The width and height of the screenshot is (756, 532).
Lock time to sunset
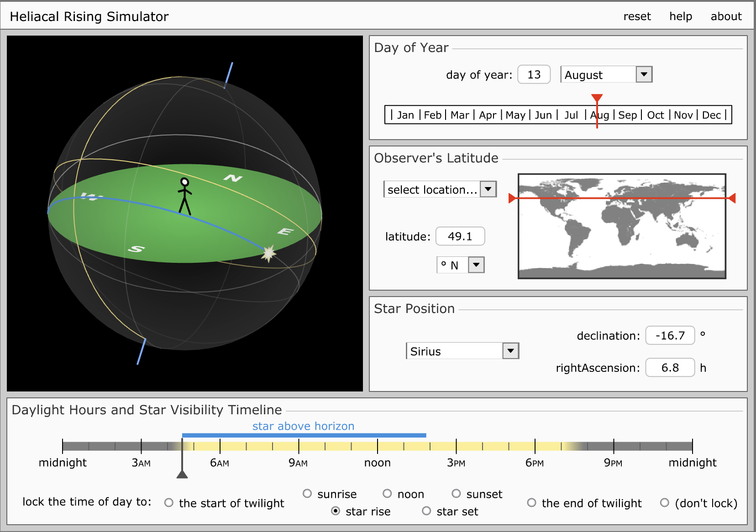[456, 493]
